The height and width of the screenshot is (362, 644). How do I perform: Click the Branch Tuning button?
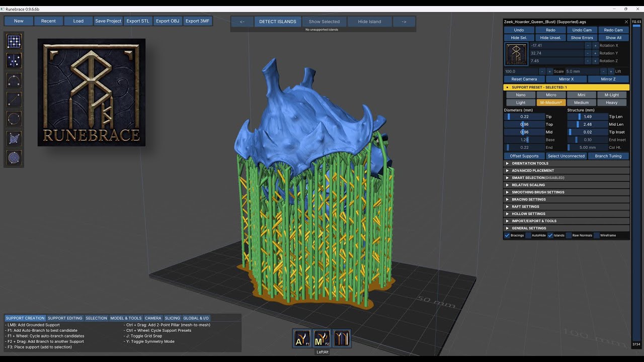click(x=608, y=156)
